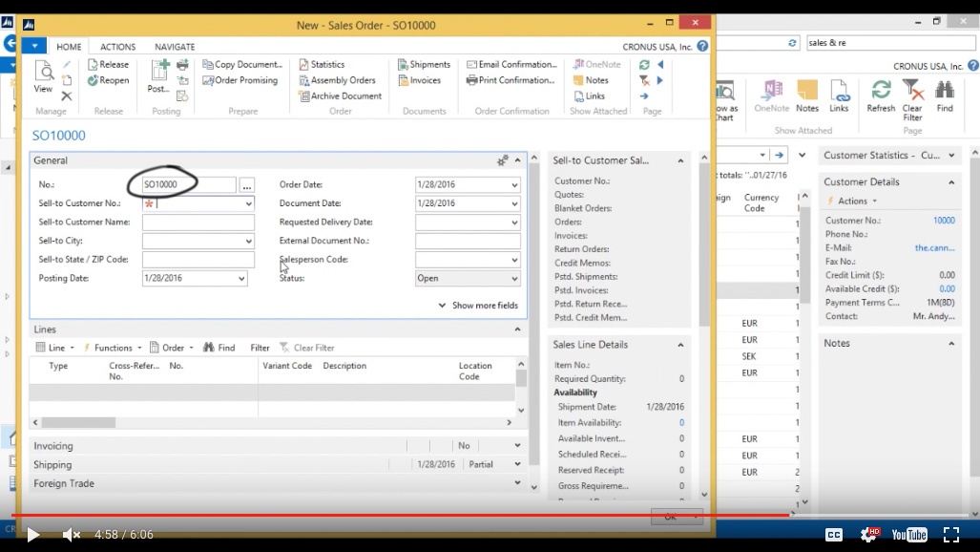Screen dimensions: 980x552
Task: Open the Posting Date dropdown
Action: click(x=241, y=279)
